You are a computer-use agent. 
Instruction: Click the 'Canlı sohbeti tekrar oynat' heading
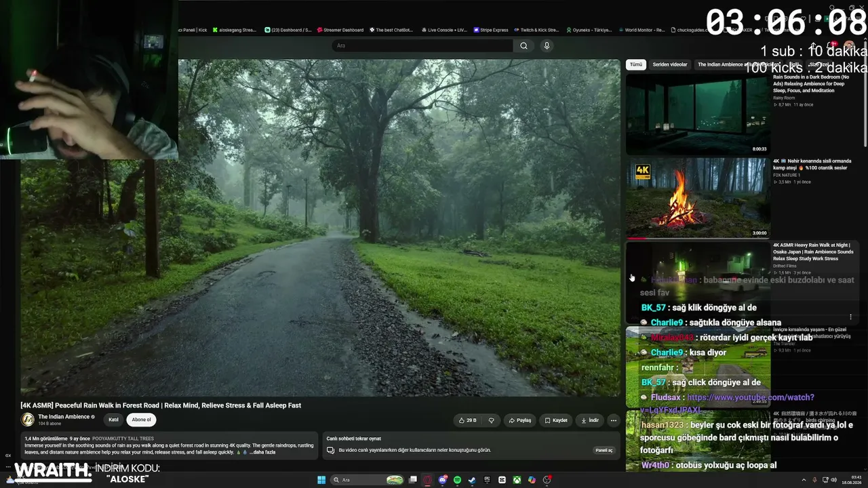click(x=354, y=439)
